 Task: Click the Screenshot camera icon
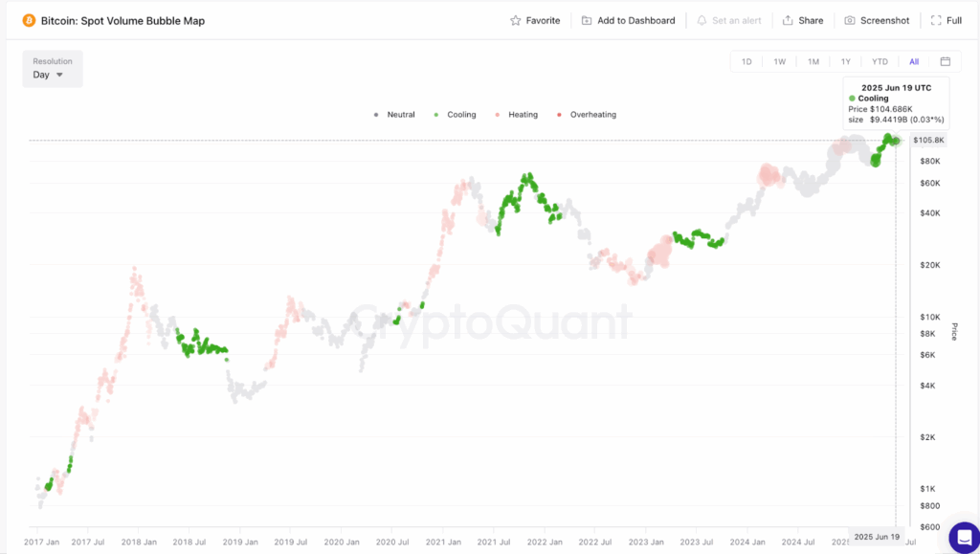click(849, 20)
